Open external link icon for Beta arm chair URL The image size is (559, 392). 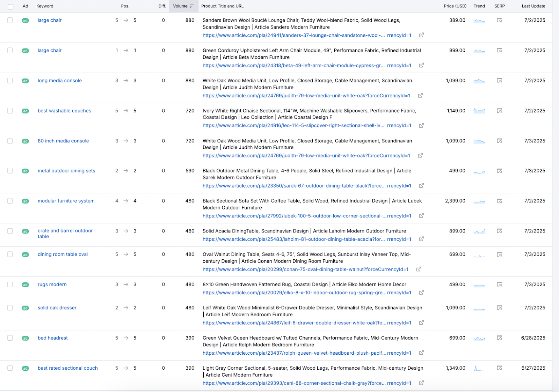point(421,65)
